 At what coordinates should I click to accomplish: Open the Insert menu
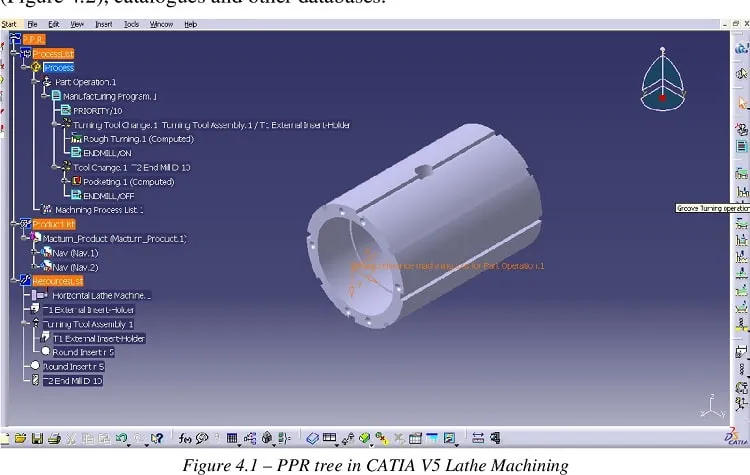[x=103, y=24]
